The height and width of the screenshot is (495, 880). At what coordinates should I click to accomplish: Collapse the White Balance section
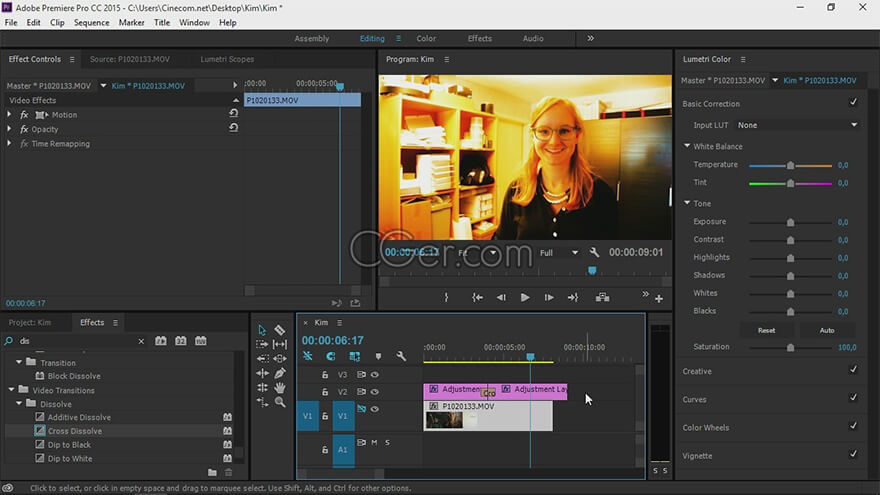tap(687, 146)
